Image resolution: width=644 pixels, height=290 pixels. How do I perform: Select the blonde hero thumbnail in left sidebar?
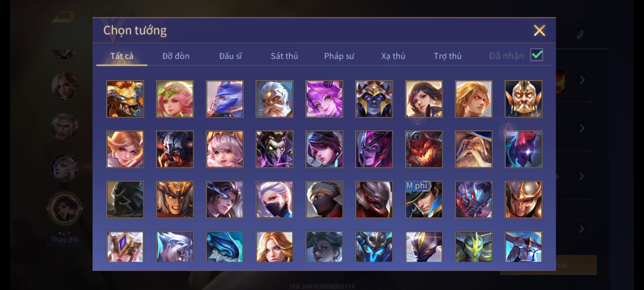65,86
